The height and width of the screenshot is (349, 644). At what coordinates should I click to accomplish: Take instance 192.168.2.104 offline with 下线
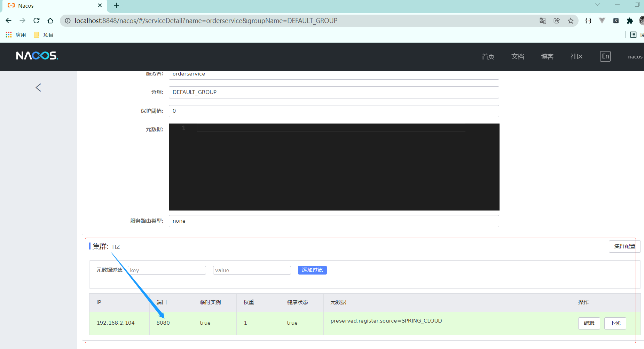tap(615, 323)
